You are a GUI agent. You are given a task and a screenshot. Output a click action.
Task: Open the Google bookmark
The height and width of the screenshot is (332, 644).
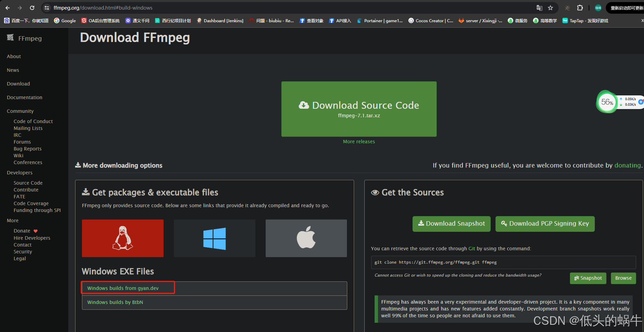click(x=65, y=21)
